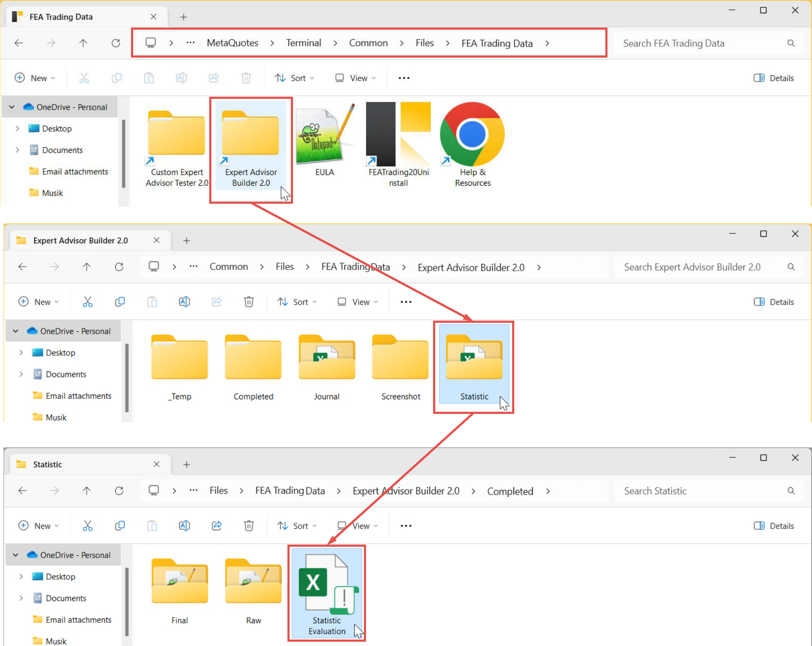Open the _Temp folder
The height and width of the screenshot is (646, 812).
(180, 367)
